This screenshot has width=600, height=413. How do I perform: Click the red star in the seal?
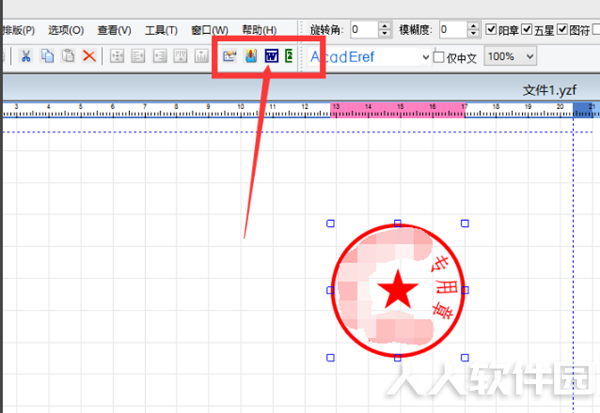(398, 290)
